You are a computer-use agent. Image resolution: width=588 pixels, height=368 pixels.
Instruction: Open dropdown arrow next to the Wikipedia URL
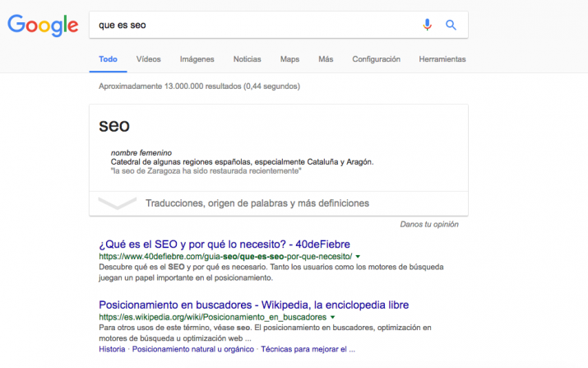pos(332,317)
